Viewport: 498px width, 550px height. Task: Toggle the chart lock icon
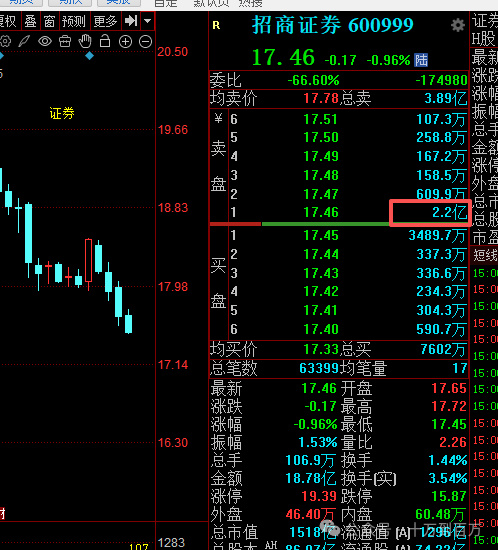tap(105, 41)
